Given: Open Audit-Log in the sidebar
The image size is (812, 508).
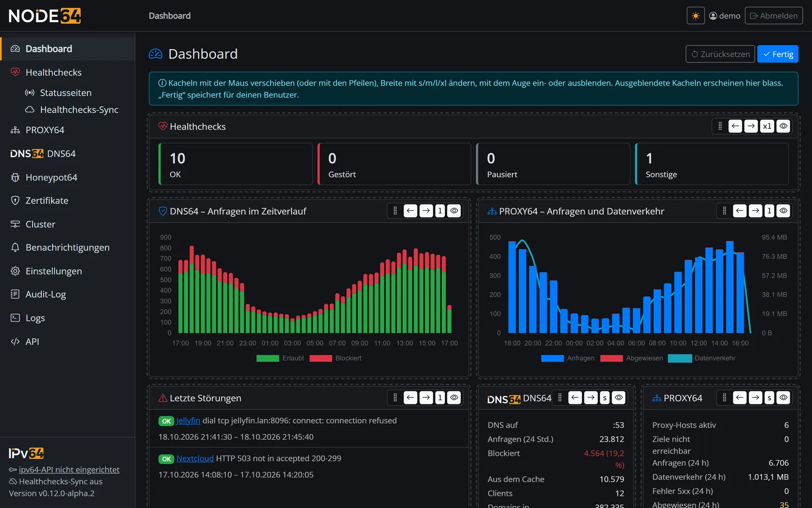Looking at the screenshot, I should pyautogui.click(x=67, y=294).
